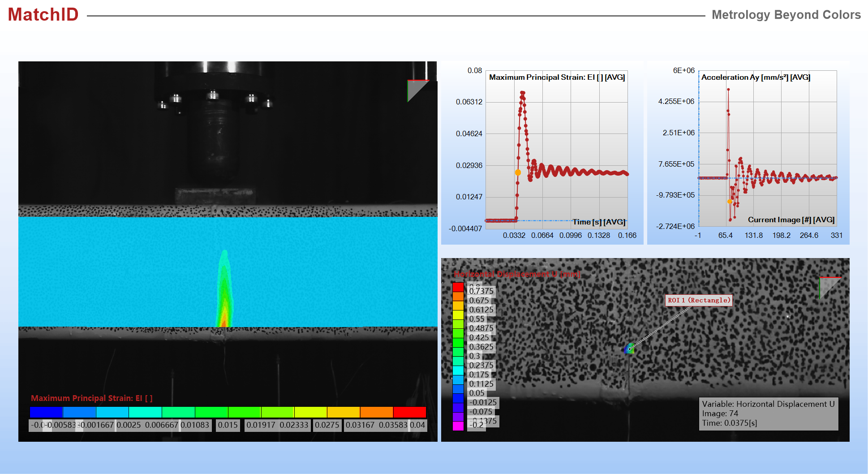This screenshot has height=474, width=868.
Task: Click the 0.0996 time-axis value
Action: [571, 235]
